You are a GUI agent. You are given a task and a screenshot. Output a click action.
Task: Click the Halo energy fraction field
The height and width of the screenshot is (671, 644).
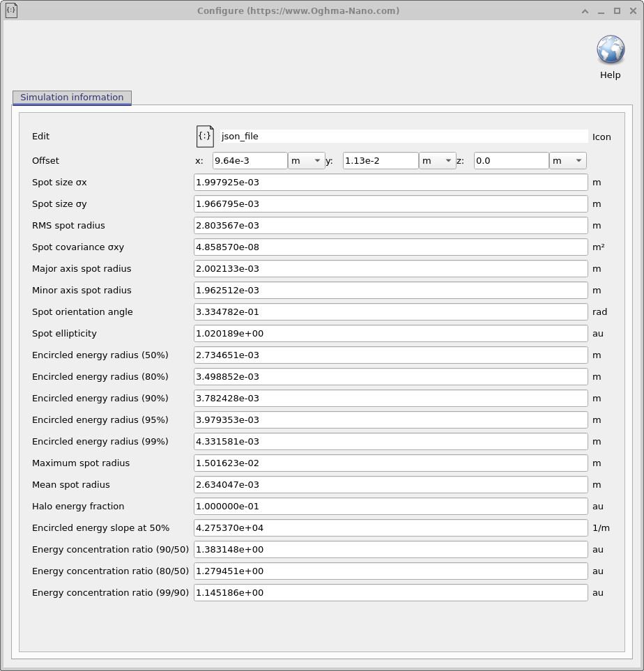[390, 506]
